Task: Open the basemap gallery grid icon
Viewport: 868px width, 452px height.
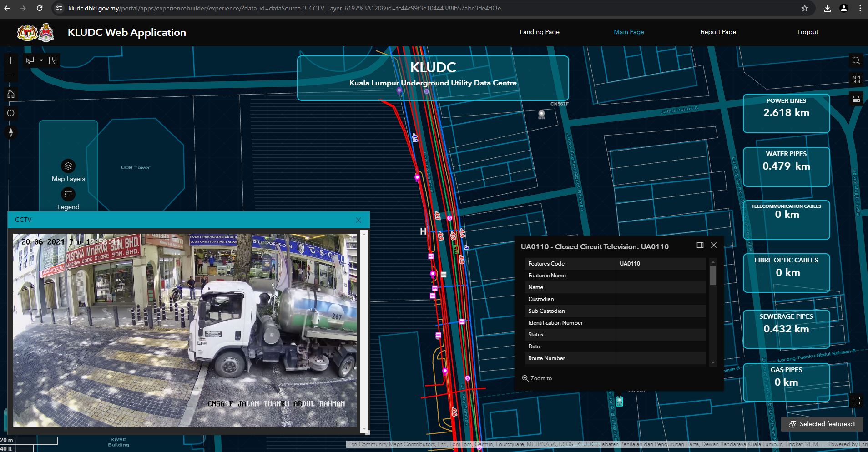Action: pyautogui.click(x=856, y=80)
